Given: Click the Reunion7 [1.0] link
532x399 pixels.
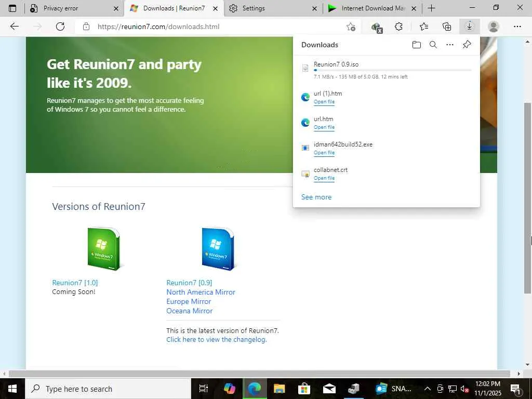Looking at the screenshot, I should click(x=75, y=283).
